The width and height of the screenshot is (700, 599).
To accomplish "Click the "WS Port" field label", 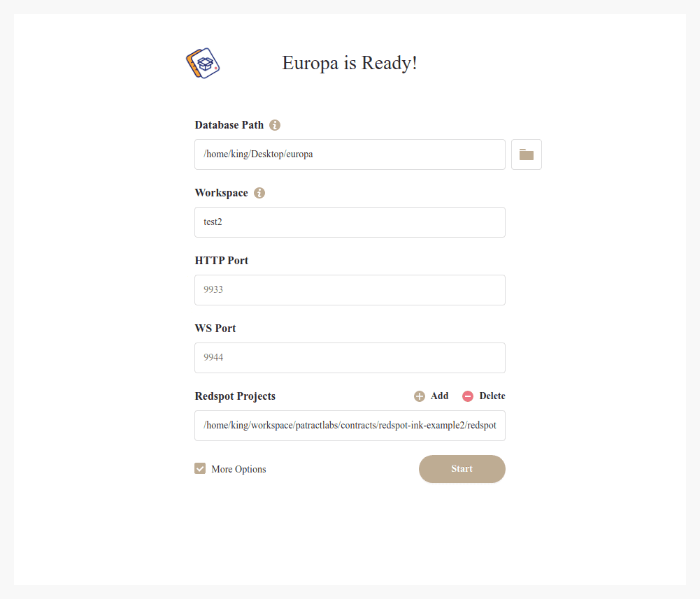I will [215, 329].
